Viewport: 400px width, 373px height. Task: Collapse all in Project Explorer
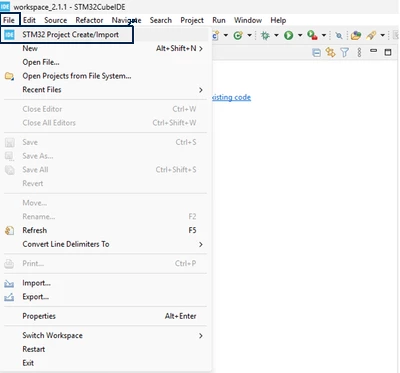pyautogui.click(x=316, y=52)
